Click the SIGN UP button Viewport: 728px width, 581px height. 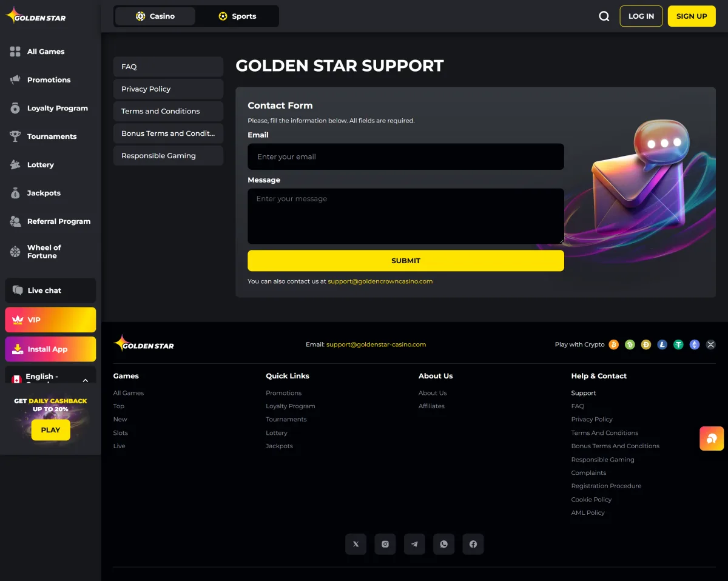tap(692, 16)
